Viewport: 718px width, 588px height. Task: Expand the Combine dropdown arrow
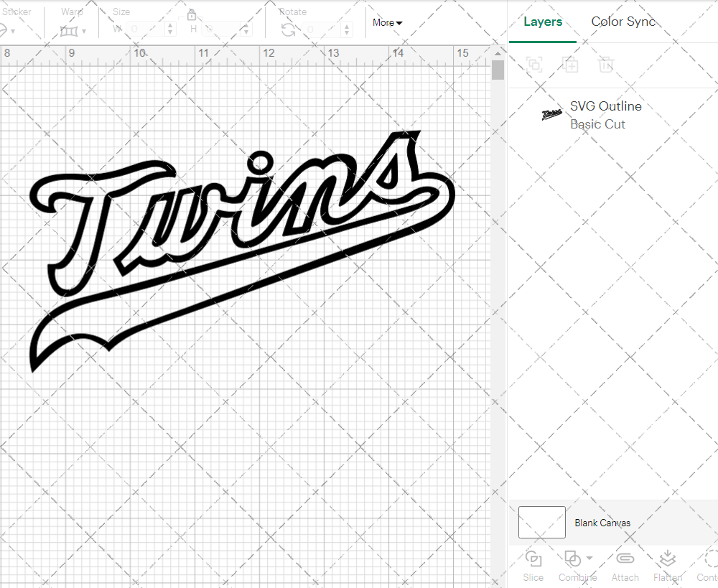[x=589, y=558]
